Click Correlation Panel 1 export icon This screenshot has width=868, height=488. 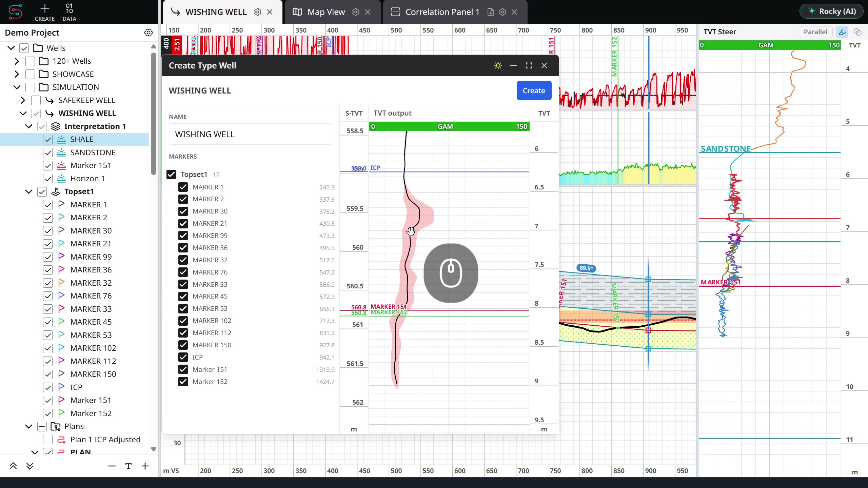click(x=491, y=12)
